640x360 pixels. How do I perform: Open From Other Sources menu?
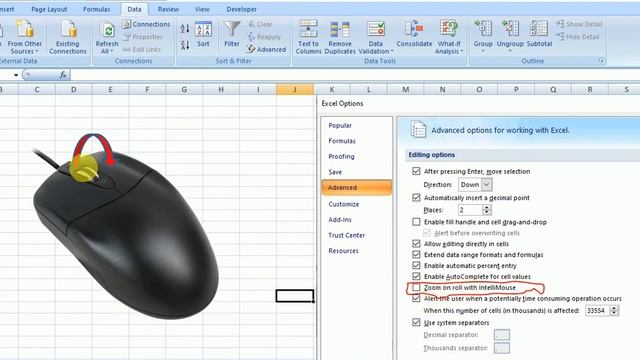coord(24,37)
